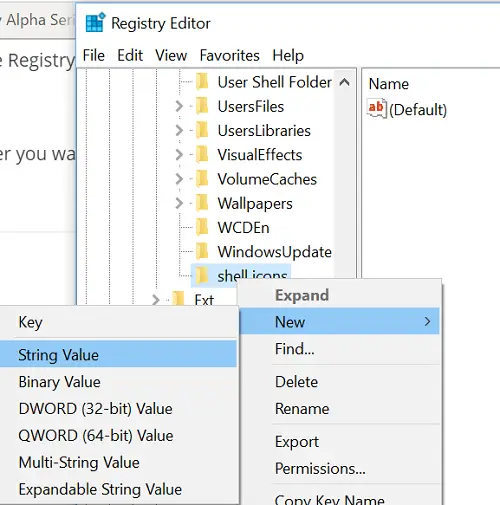Open the Favorites menu

click(229, 55)
